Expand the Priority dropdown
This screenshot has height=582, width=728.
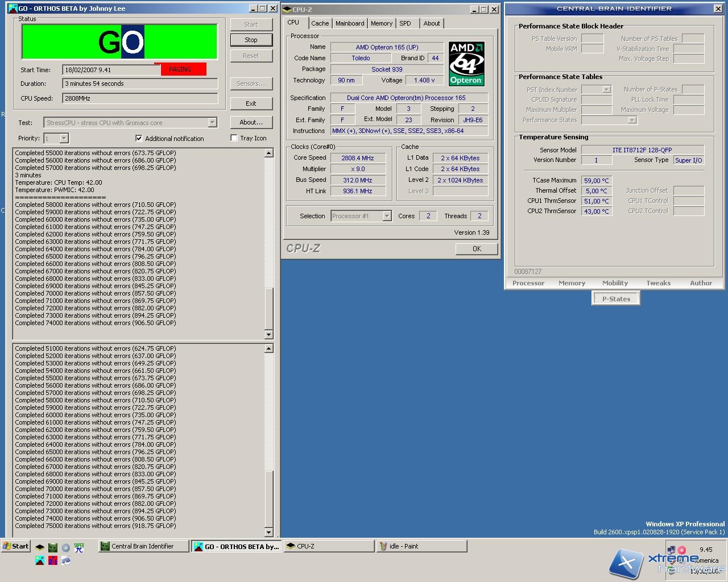pos(64,139)
